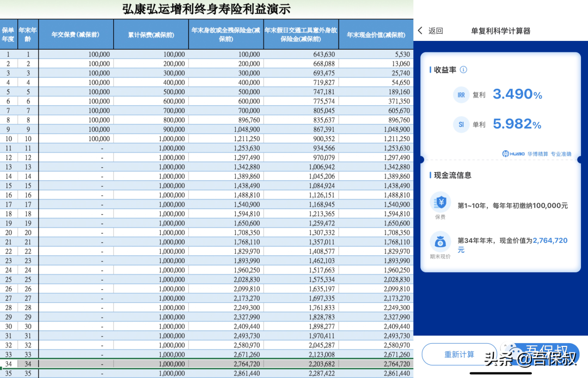Select cell with value 1,126,151
The width and height of the screenshot is (588, 378).
301,195
